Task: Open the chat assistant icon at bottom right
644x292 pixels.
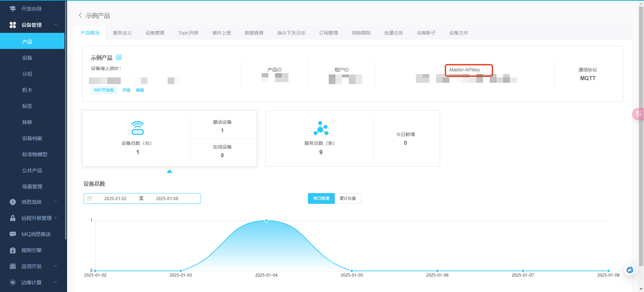Action: (630, 270)
